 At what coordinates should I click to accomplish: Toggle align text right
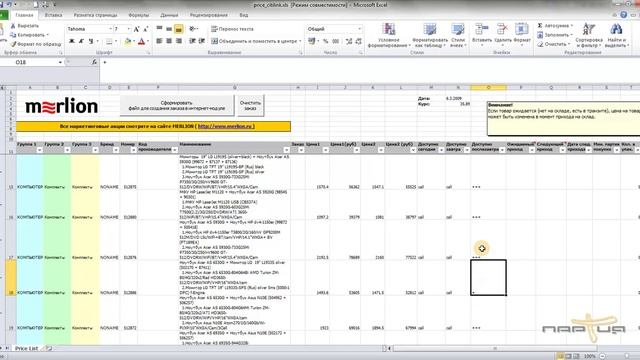pyautogui.click(x=178, y=41)
